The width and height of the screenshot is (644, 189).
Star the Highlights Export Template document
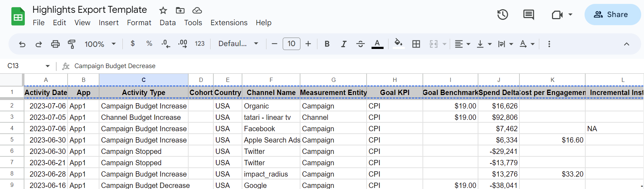click(x=163, y=10)
